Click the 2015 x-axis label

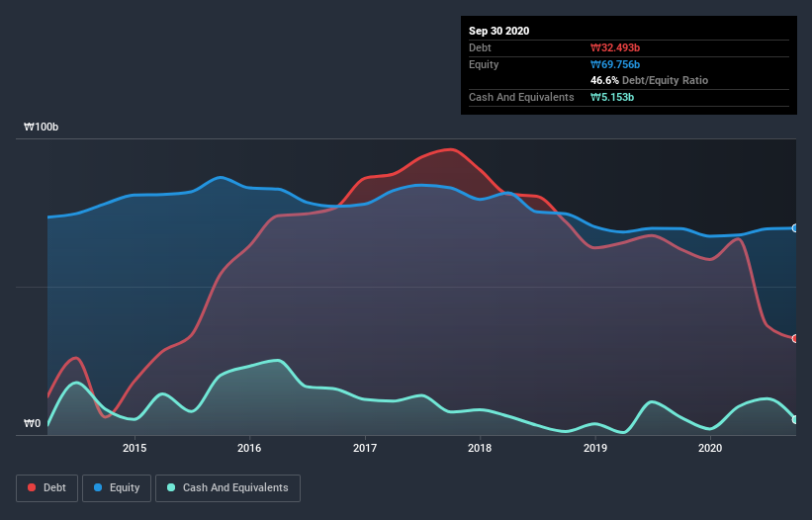pos(135,448)
